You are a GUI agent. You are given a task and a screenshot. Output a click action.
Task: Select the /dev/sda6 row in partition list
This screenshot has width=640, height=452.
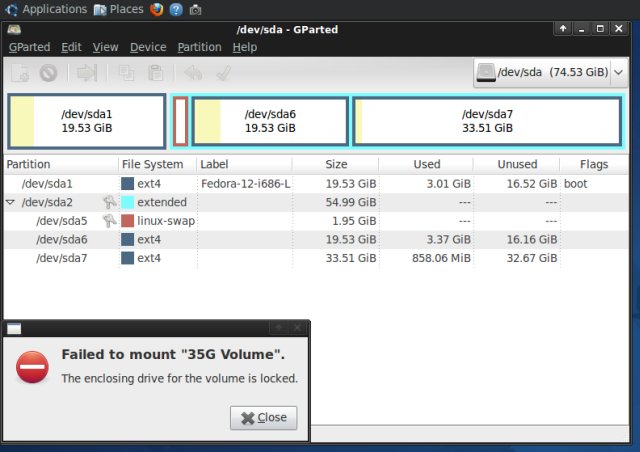[316, 240]
